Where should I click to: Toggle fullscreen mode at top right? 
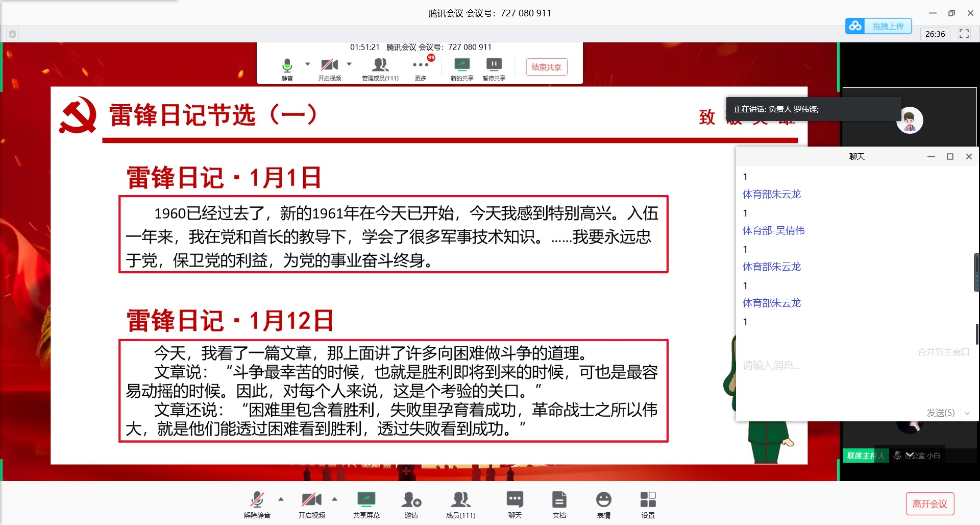(x=964, y=34)
